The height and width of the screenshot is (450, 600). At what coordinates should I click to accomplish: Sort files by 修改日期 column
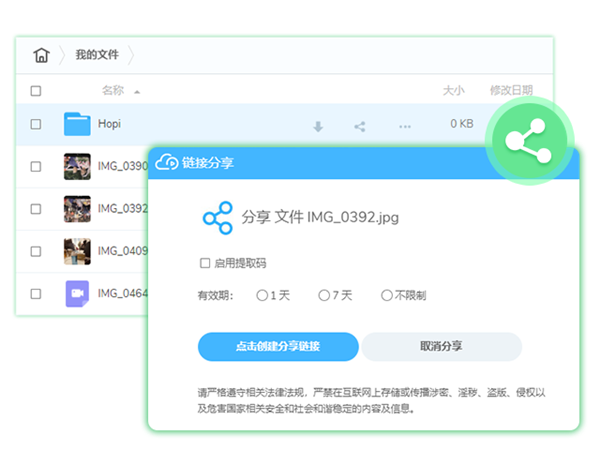[511, 90]
